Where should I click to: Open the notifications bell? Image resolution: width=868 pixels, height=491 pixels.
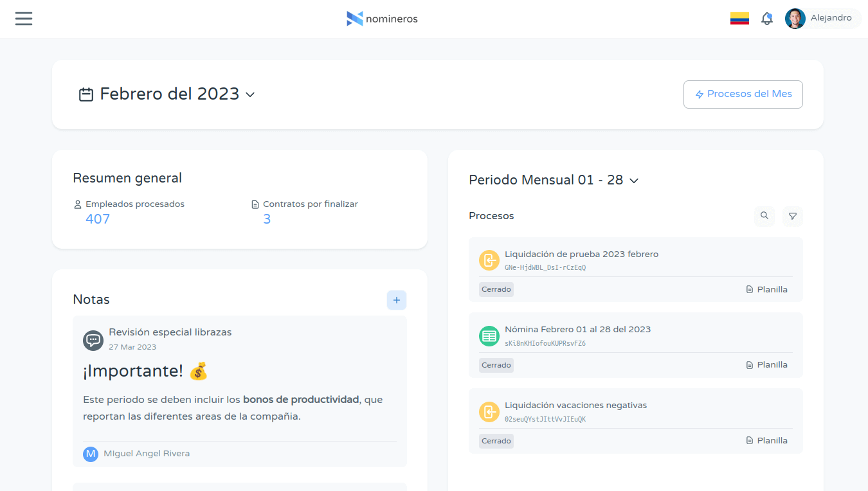tap(766, 19)
